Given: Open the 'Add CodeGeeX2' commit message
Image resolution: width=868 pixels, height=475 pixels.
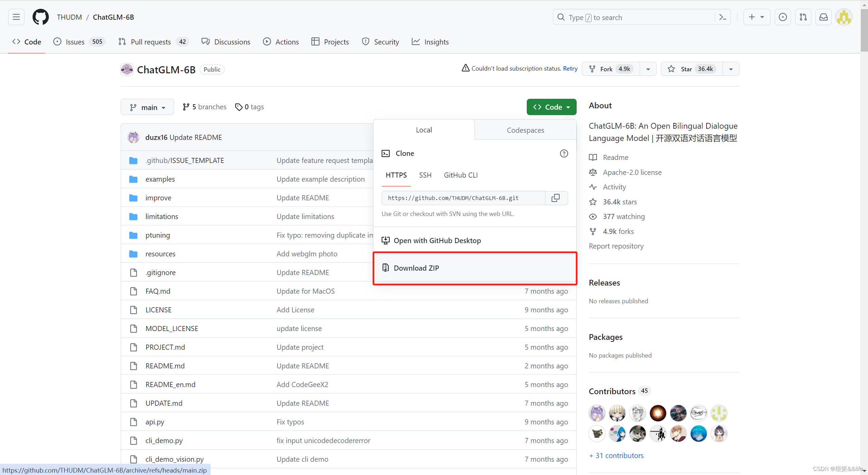Looking at the screenshot, I should coord(302,384).
